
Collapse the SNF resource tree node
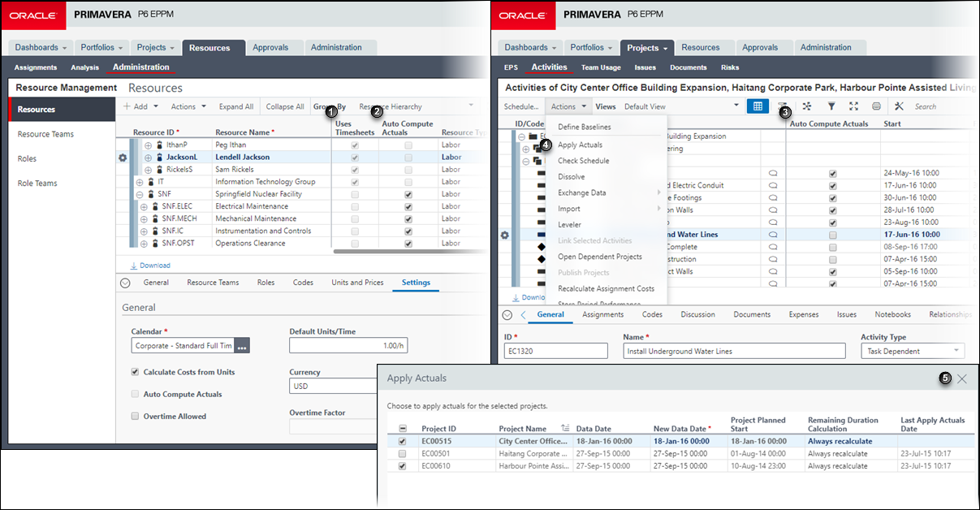tap(140, 195)
